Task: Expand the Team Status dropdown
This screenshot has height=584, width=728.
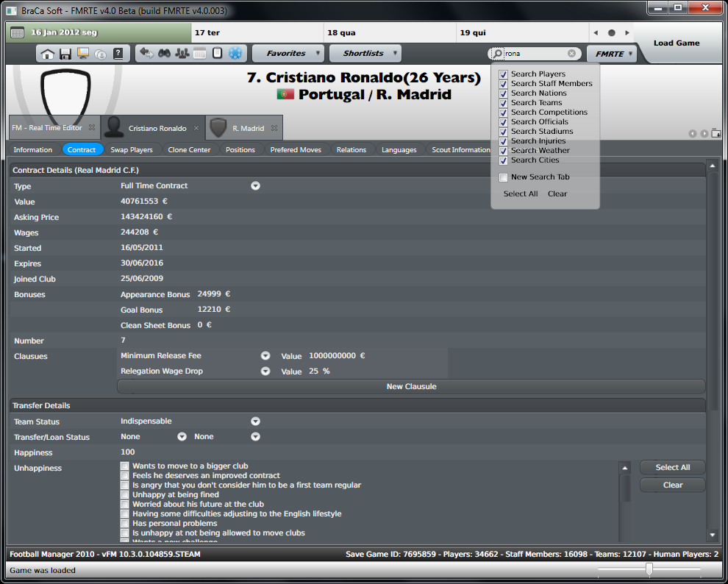Action: click(x=255, y=421)
